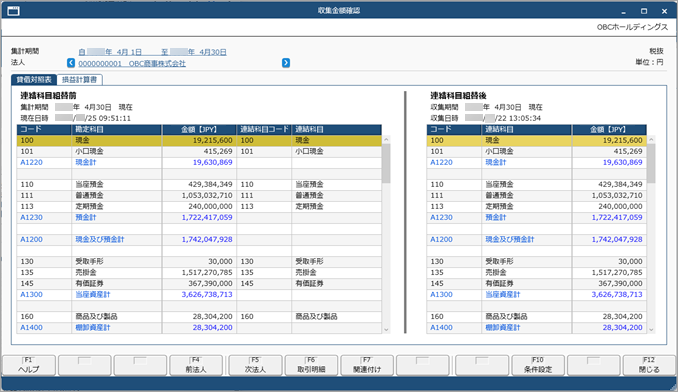Switch to the 損益計算書 tab

[80, 80]
